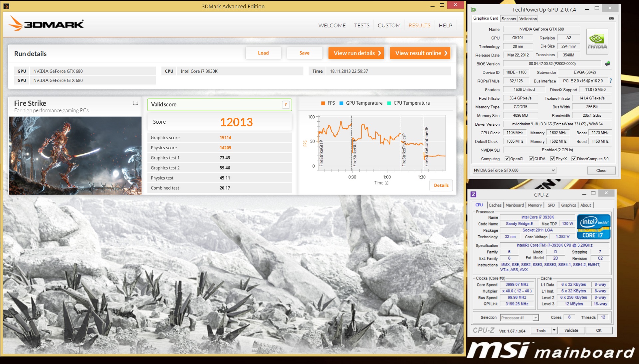Select the Graphics Card tab in GPU-Z
639x364 pixels.
(x=486, y=18)
